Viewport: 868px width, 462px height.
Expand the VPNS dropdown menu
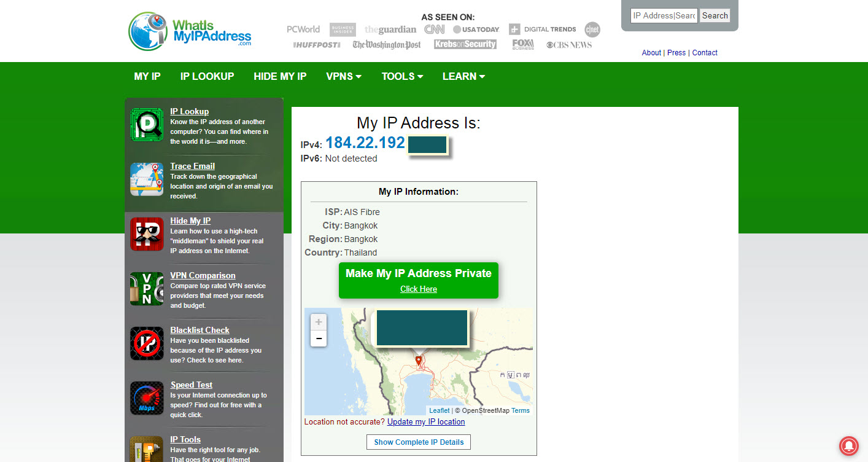tap(344, 76)
